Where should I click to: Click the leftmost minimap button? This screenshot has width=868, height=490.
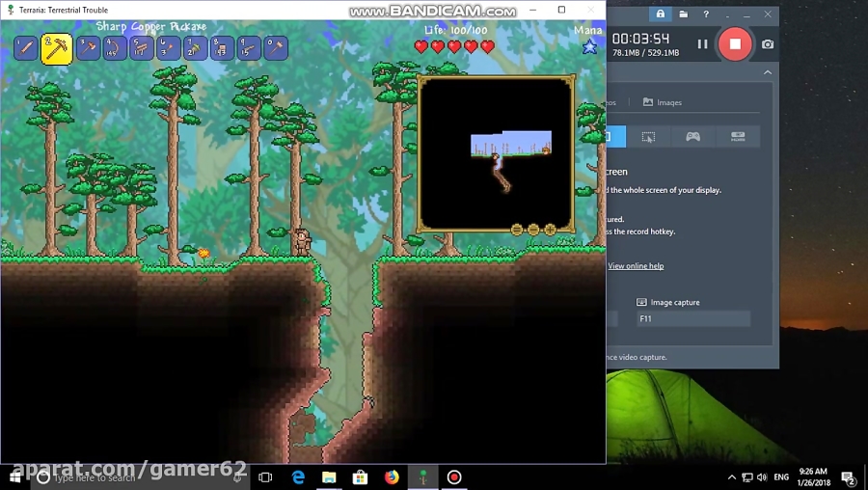[x=517, y=230]
